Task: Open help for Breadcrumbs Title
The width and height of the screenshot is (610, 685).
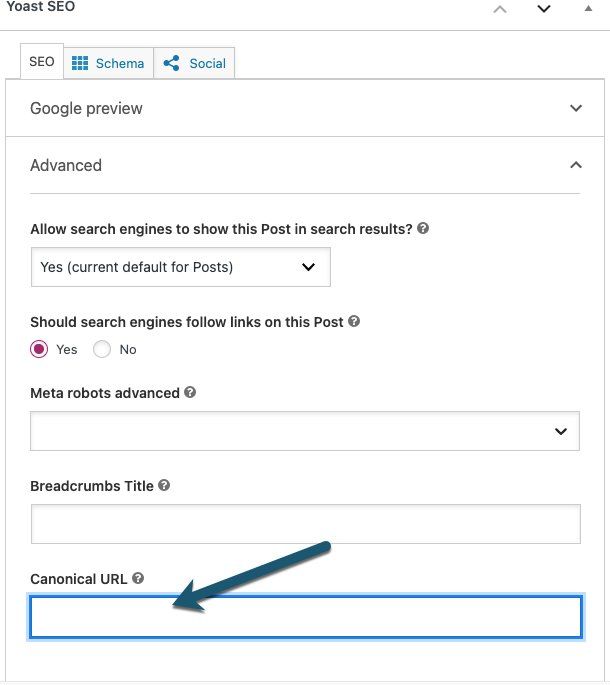Action: coord(164,486)
